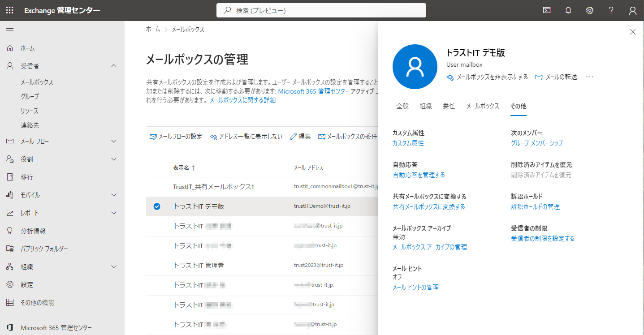
Task: Open the 訴訟ホールドの管理 link
Action: coord(535,207)
